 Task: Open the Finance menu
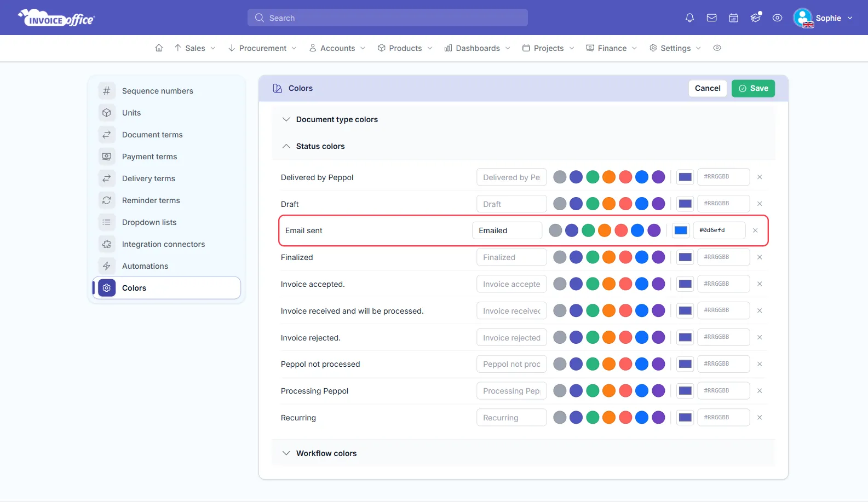click(612, 48)
